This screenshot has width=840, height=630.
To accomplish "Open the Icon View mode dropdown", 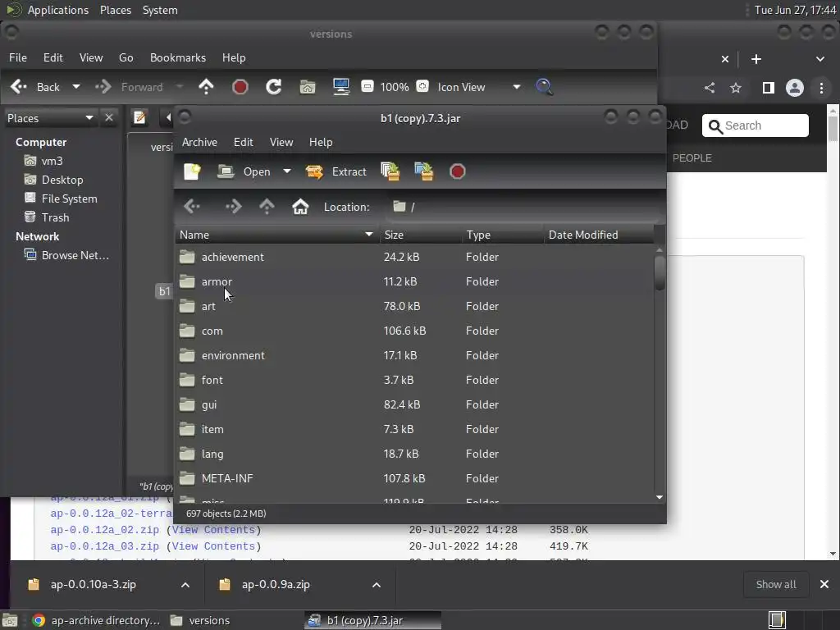I will click(478, 87).
